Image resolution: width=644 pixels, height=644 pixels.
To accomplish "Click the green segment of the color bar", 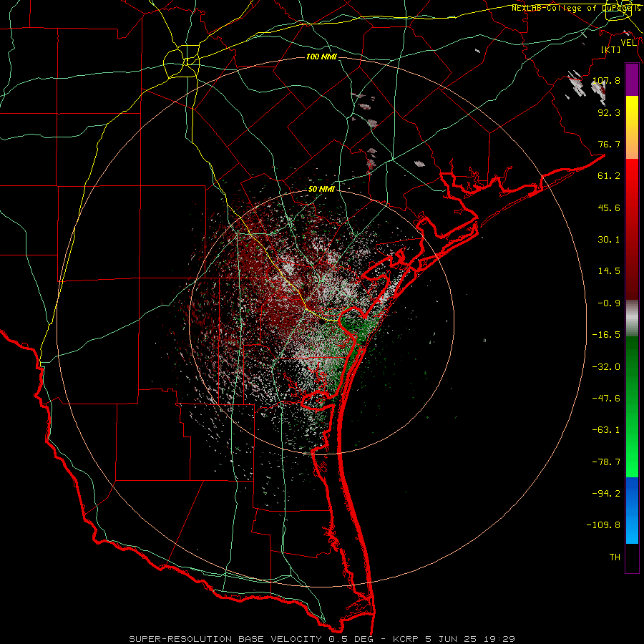I will [x=632, y=406].
